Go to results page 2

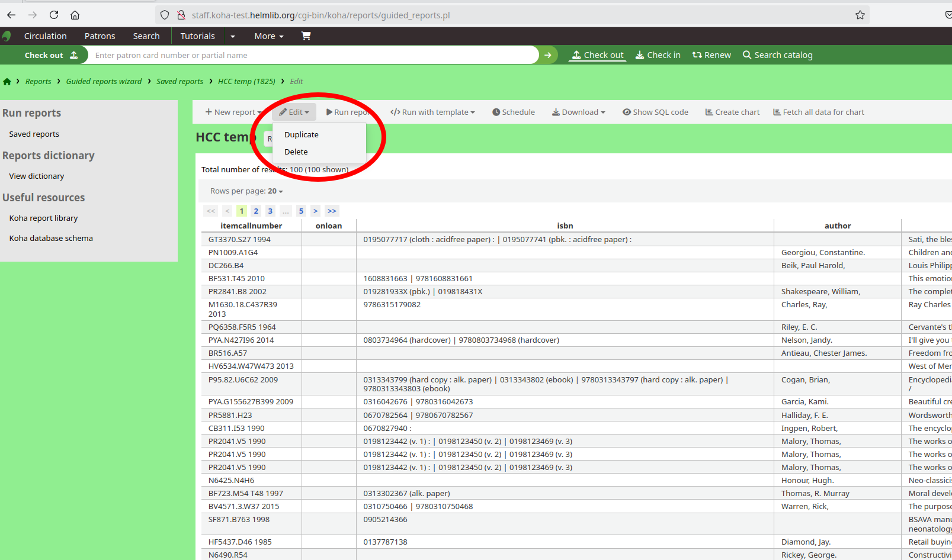[x=256, y=211]
